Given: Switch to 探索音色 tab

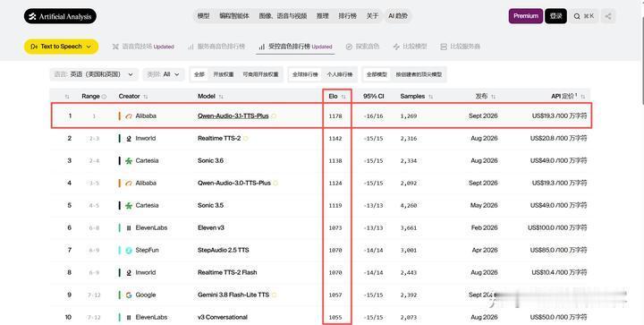Looking at the screenshot, I should (362, 47).
